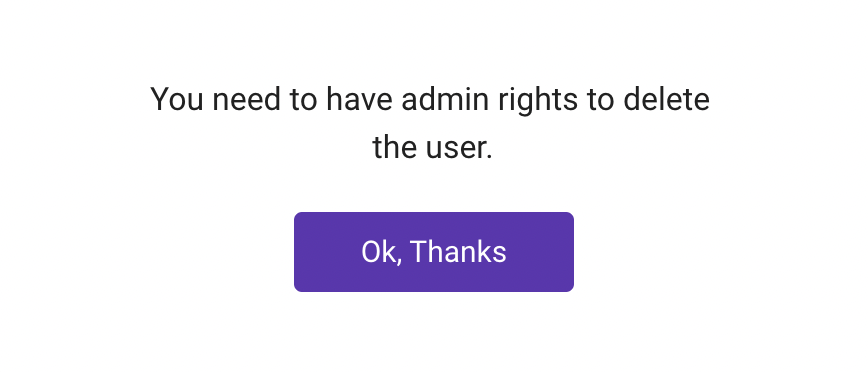868x372 pixels.
Task: Click the Ok, Thanks button
Action: point(433,252)
